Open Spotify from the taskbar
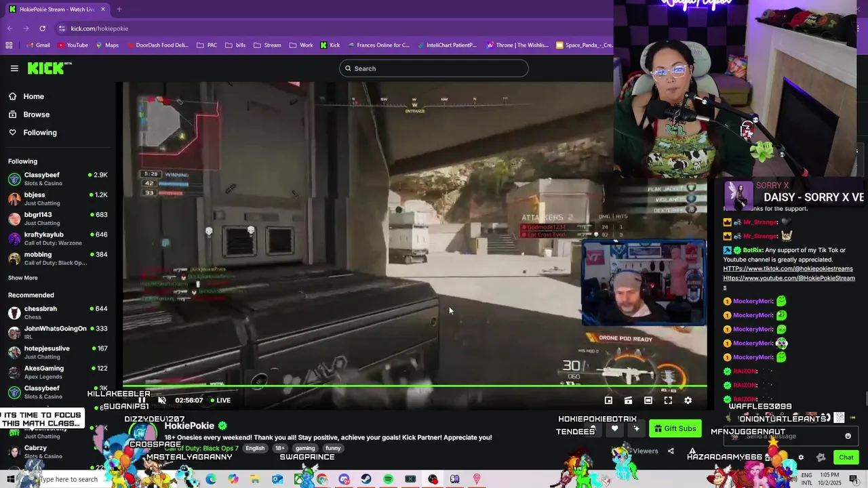Viewport: 868px width, 488px height. coord(388,479)
